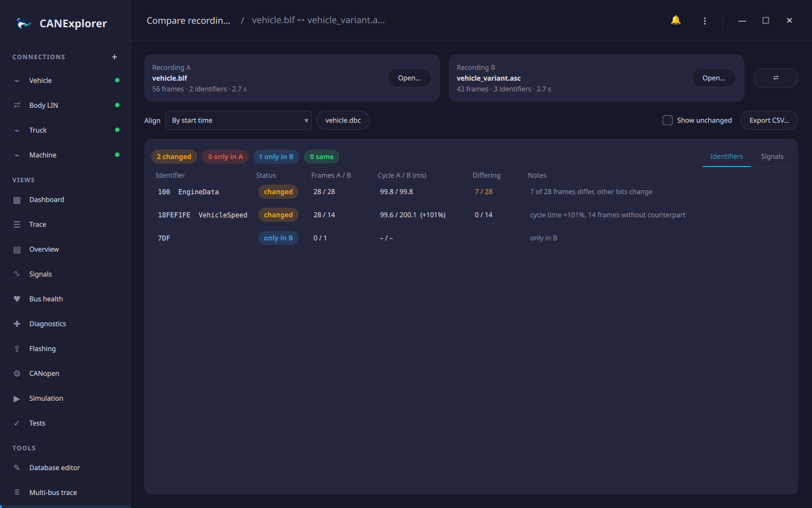This screenshot has height=508, width=812.
Task: Select the 7DF identifier row
Action: point(471,238)
